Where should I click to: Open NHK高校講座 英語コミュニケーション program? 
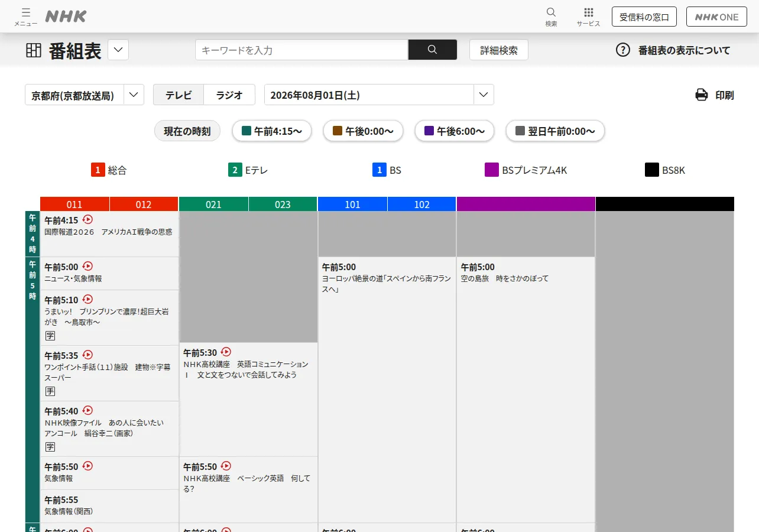(248, 399)
